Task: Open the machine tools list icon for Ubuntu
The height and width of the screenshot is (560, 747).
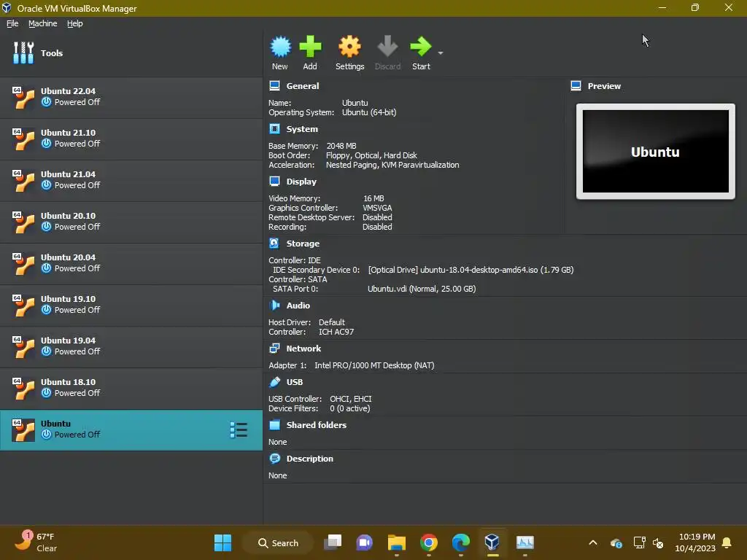Action: click(x=239, y=430)
